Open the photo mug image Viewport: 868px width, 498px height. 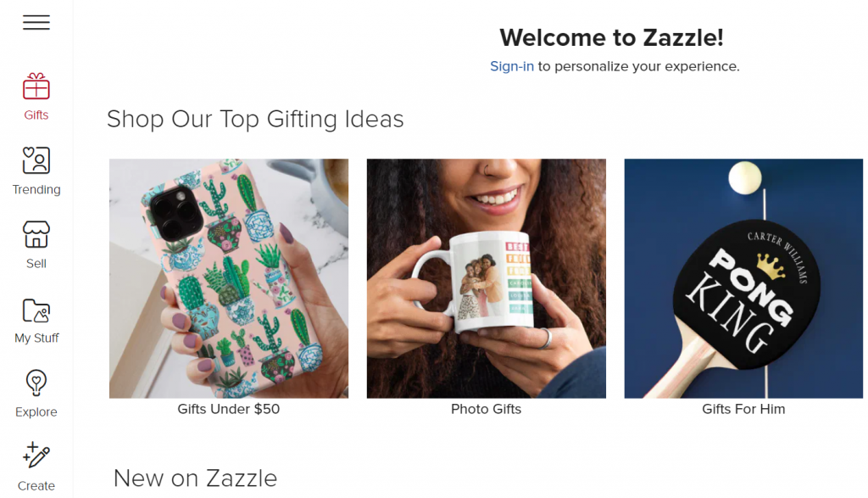(x=486, y=278)
